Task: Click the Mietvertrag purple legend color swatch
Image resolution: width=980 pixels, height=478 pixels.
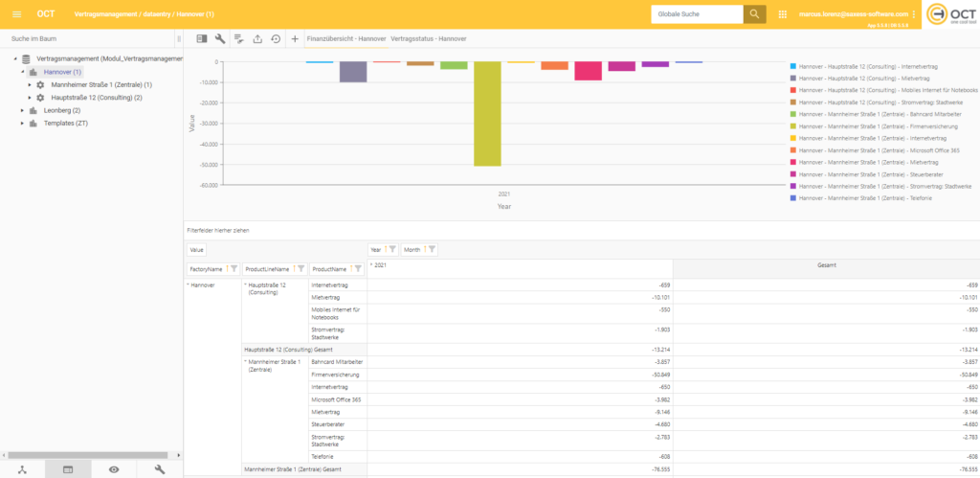Action: point(793,78)
